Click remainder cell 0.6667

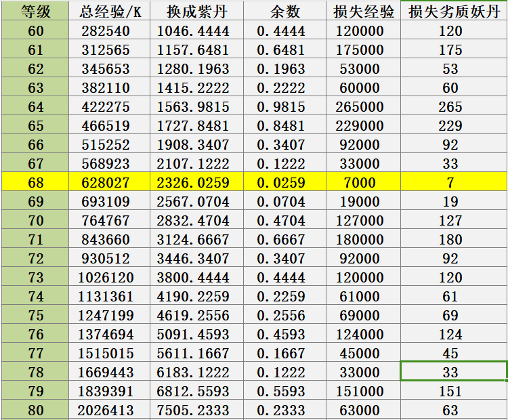pyautogui.click(x=284, y=239)
